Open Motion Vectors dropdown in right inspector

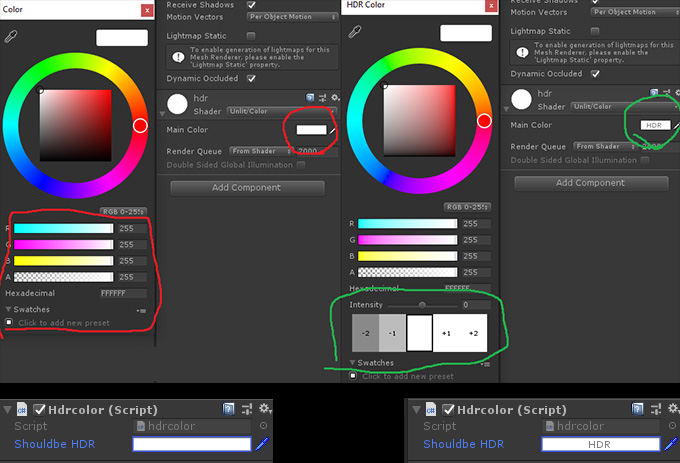(635, 12)
